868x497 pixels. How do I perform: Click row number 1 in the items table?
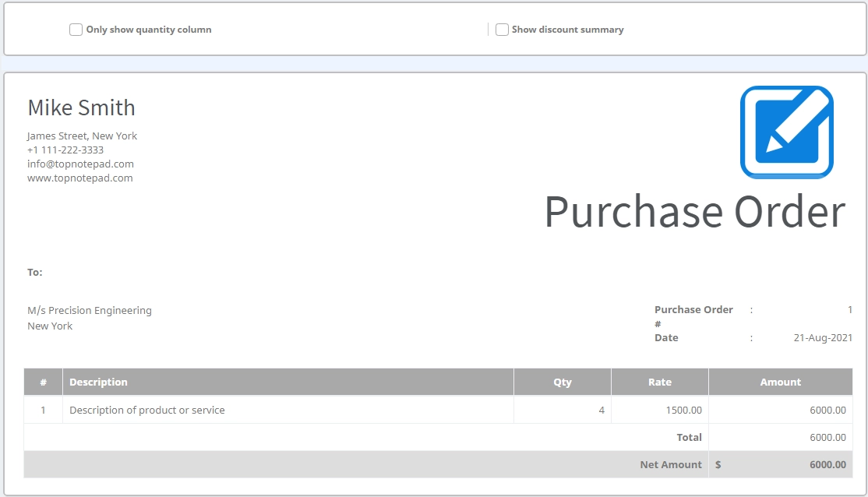point(43,410)
